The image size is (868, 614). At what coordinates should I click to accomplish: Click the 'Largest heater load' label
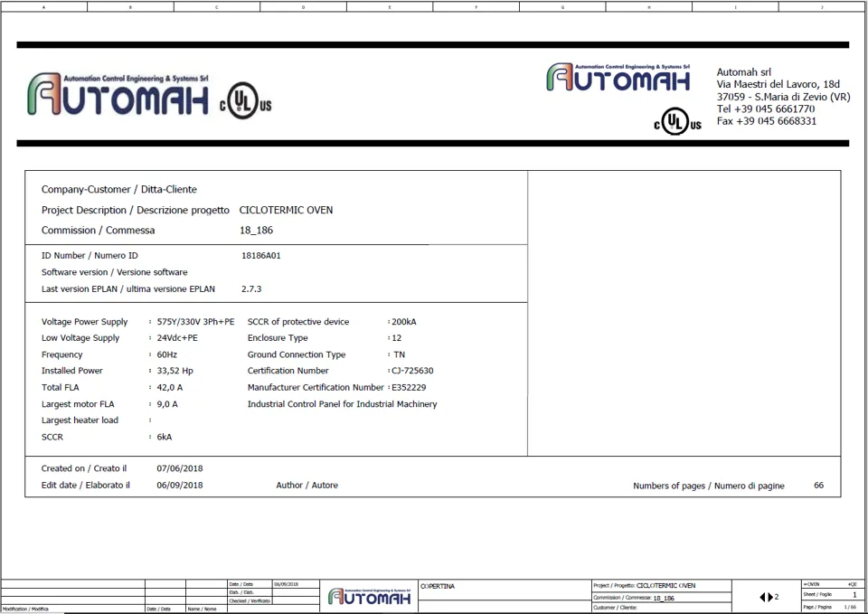[x=80, y=420]
